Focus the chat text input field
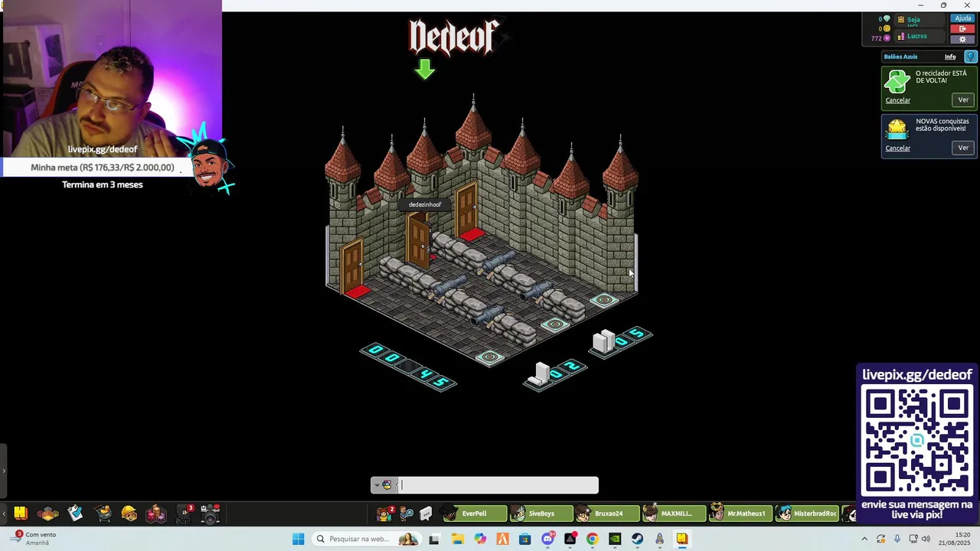 (x=498, y=485)
